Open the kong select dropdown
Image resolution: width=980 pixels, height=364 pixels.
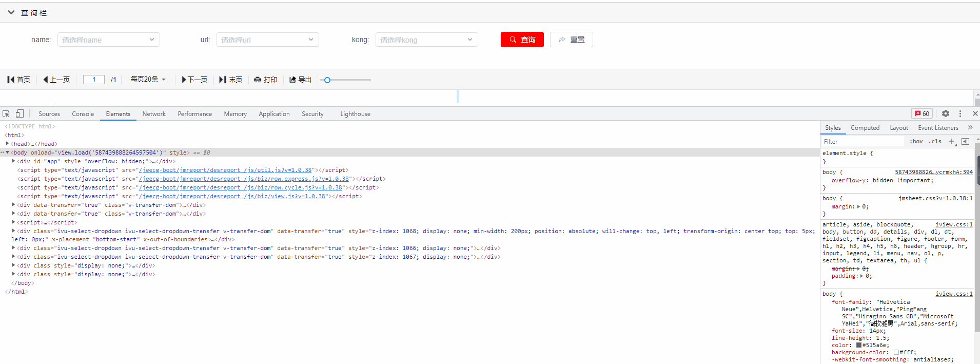427,40
